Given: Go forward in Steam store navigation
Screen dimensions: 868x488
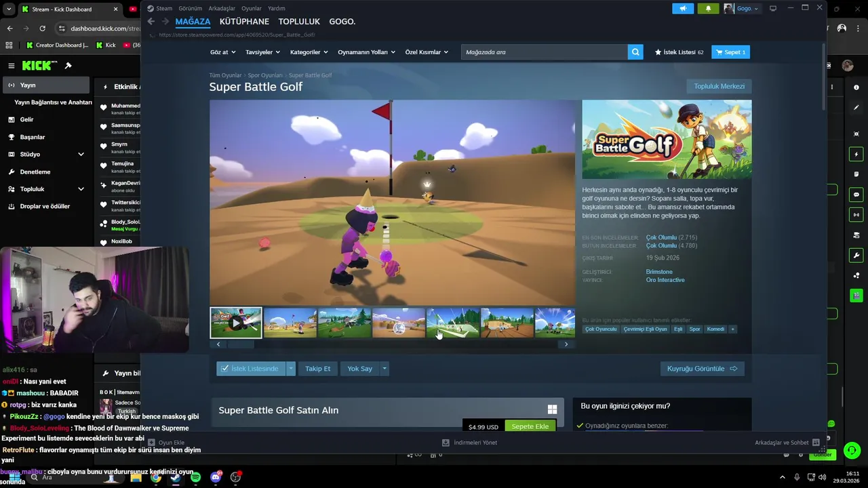Looking at the screenshot, I should [x=165, y=22].
